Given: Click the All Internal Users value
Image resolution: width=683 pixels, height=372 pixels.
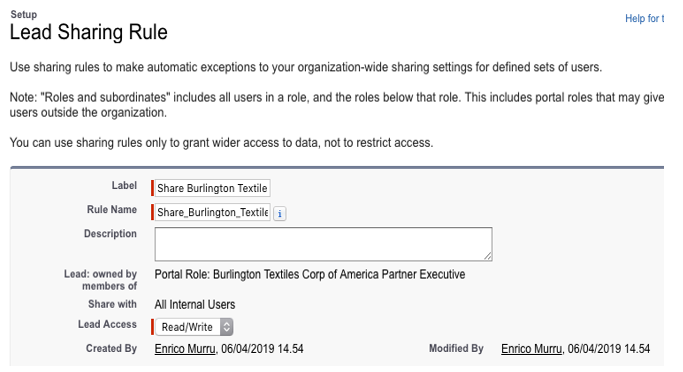Looking at the screenshot, I should click(195, 304).
